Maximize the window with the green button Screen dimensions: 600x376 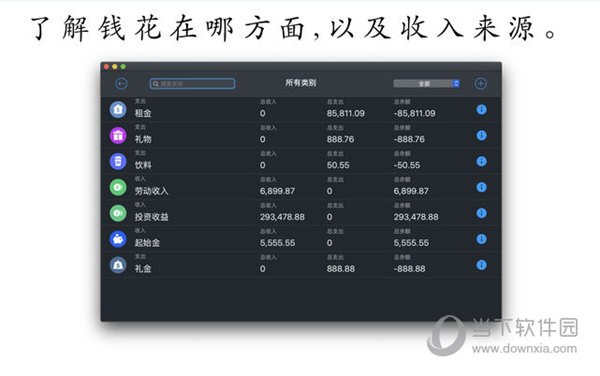123,67
